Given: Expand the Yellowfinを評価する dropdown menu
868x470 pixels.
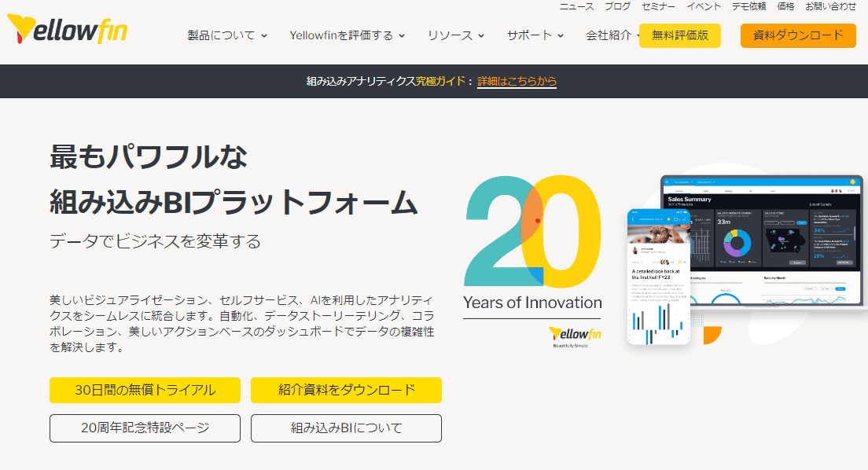Looking at the screenshot, I should [x=347, y=35].
